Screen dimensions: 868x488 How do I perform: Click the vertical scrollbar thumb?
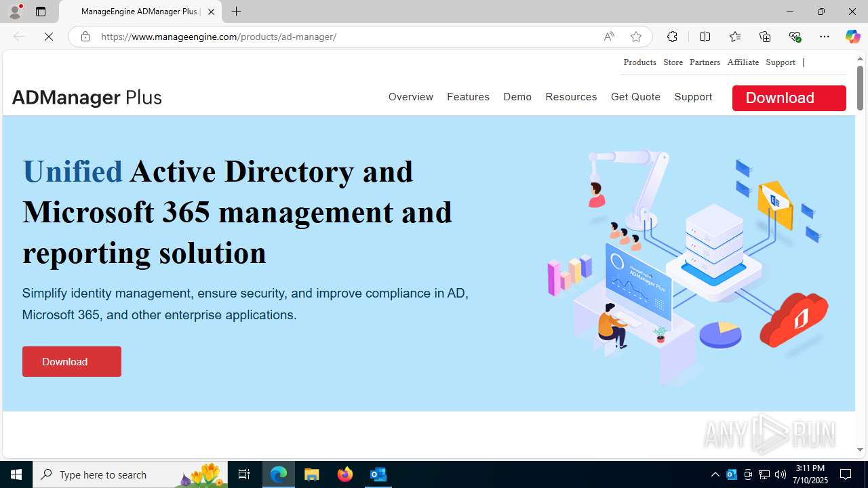[860, 88]
